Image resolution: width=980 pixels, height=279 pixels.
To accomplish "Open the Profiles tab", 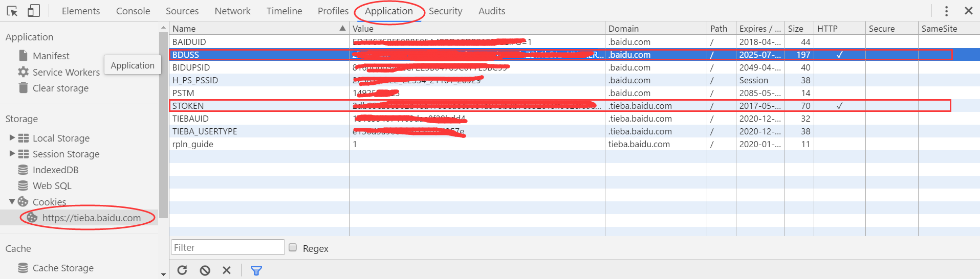I will pyautogui.click(x=333, y=11).
